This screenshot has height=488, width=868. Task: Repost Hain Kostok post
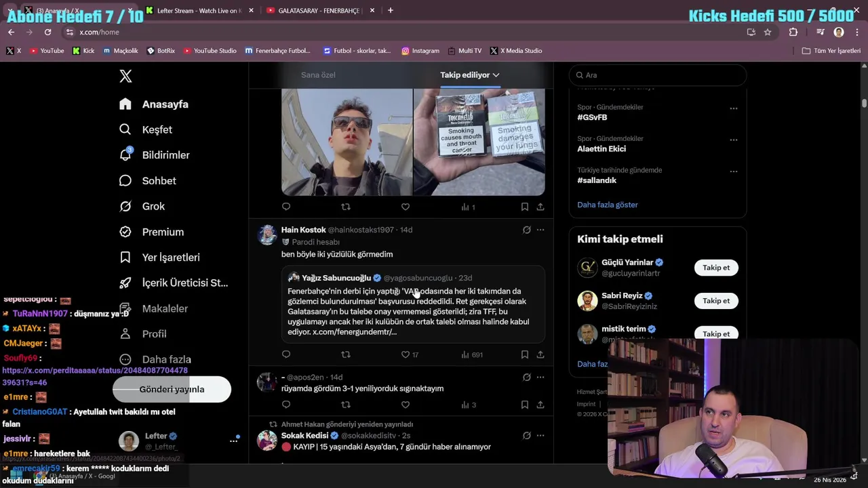pyautogui.click(x=346, y=354)
